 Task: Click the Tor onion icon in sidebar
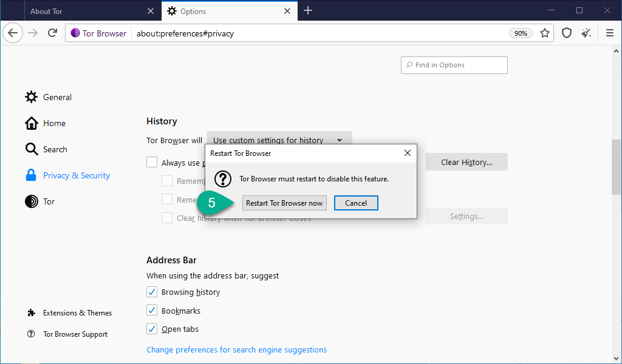pyautogui.click(x=32, y=201)
